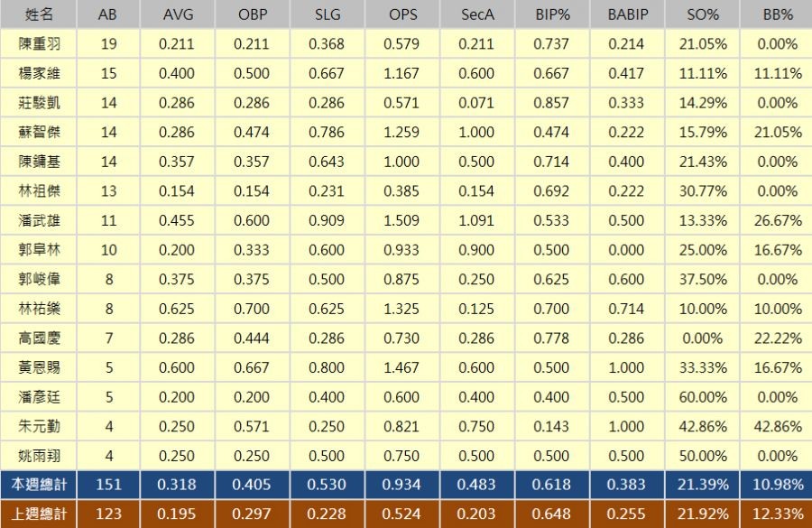Select the SecA column header

click(x=477, y=14)
